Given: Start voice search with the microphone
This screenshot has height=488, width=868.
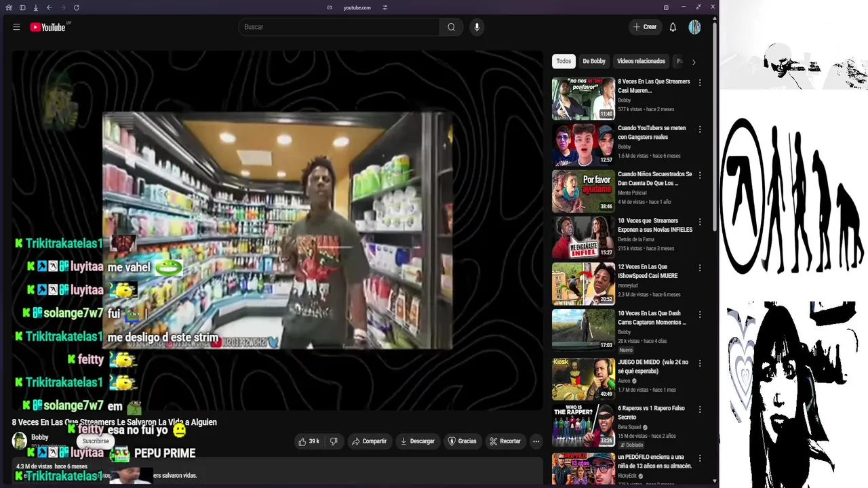Looking at the screenshot, I should [x=477, y=27].
